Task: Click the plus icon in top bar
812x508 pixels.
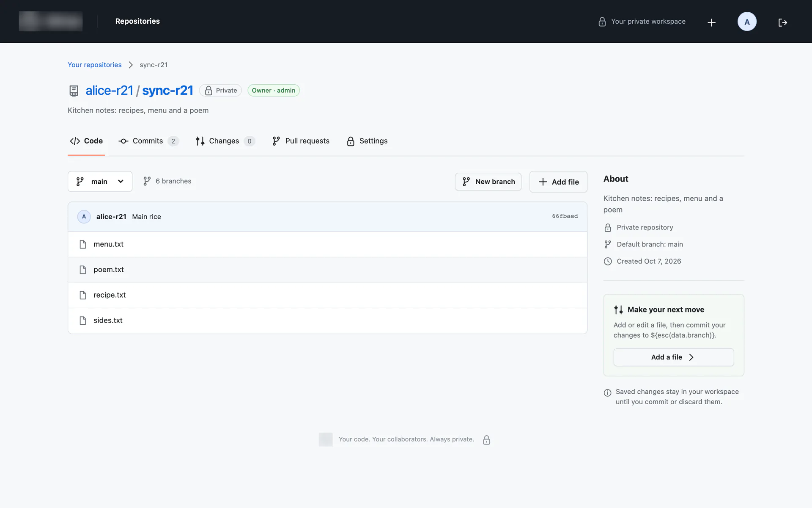Action: tap(711, 22)
